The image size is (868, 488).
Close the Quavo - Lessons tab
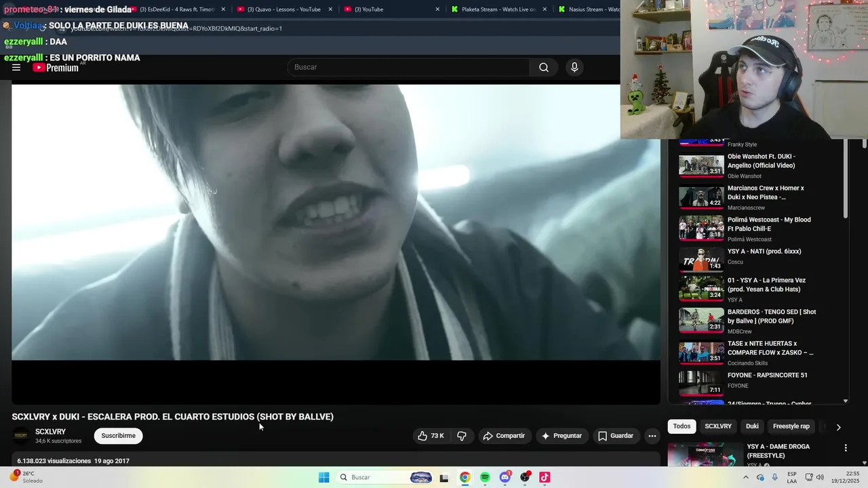click(x=330, y=9)
